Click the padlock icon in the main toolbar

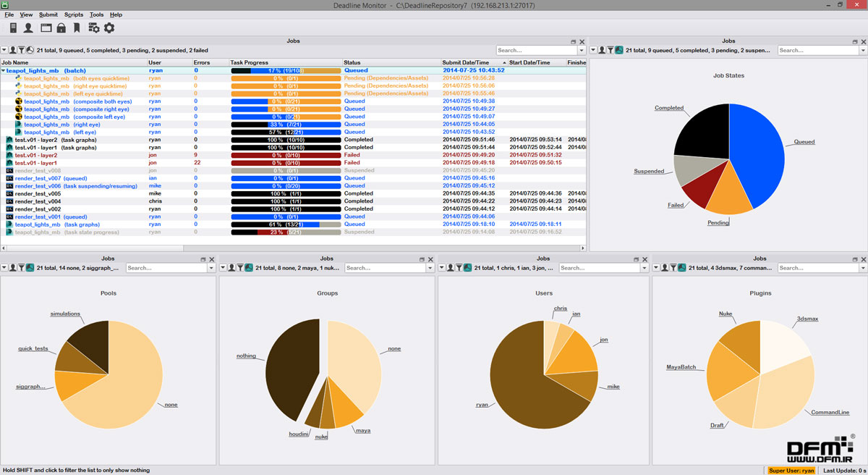(61, 28)
